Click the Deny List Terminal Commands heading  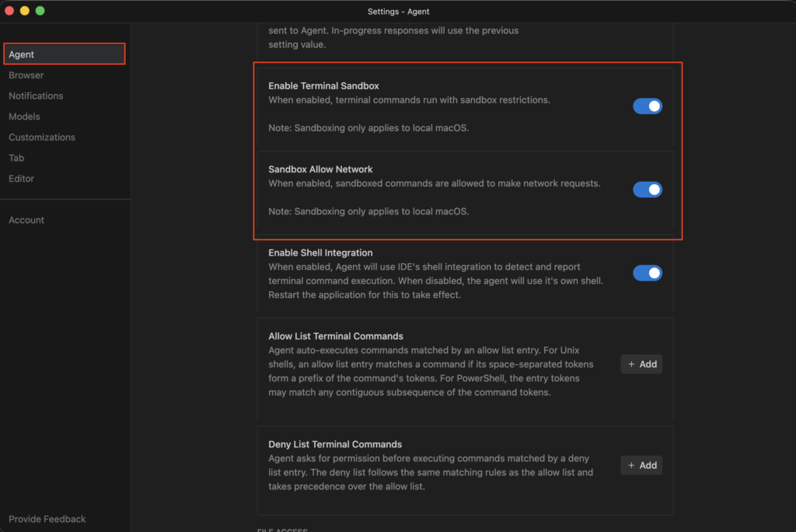coord(335,444)
